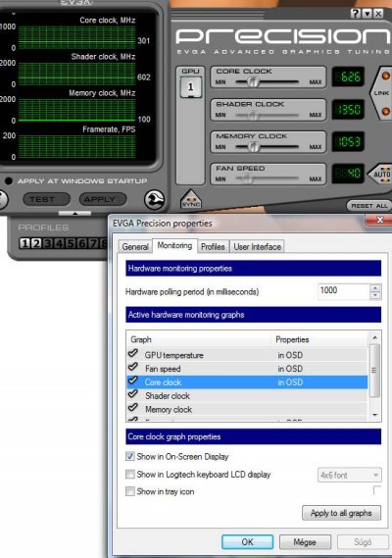Open the Monitoring tab
Screen dimensions: 392x558
click(x=174, y=245)
